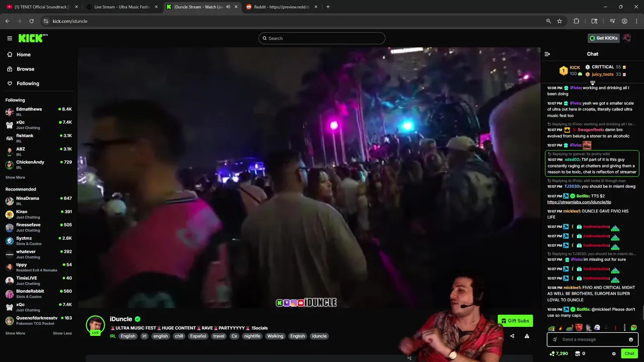
Task: Open chat settings gear icon
Action: coord(614,354)
